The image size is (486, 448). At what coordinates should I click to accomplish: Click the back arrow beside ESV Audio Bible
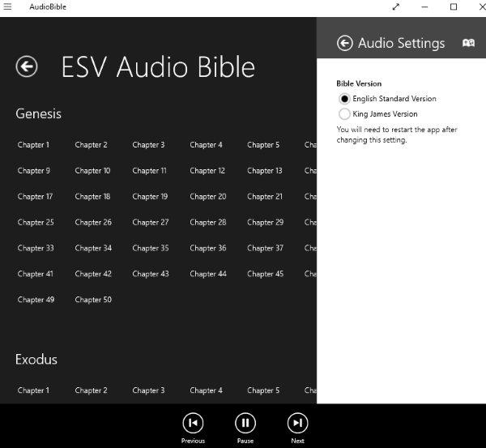coord(27,66)
